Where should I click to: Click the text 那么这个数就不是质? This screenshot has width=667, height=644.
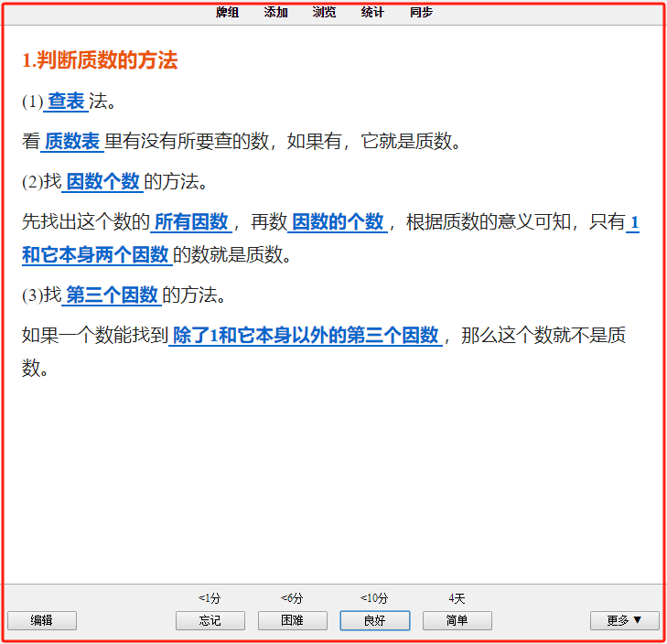pos(543,335)
